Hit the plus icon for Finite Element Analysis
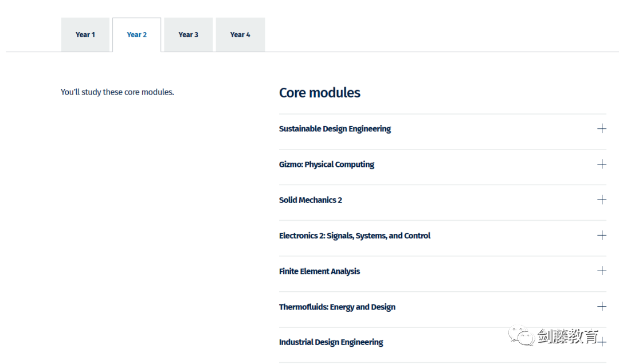This screenshot has width=619, height=364. pos(601,271)
